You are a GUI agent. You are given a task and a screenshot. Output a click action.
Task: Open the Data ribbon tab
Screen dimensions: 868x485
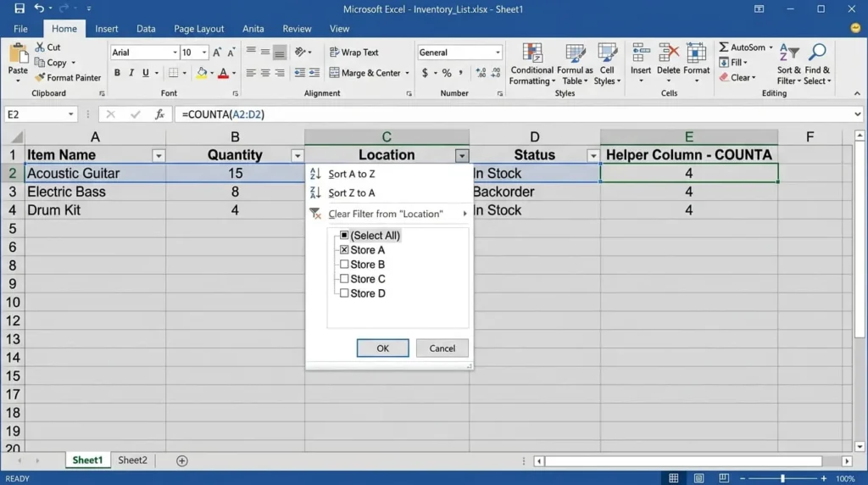(146, 29)
